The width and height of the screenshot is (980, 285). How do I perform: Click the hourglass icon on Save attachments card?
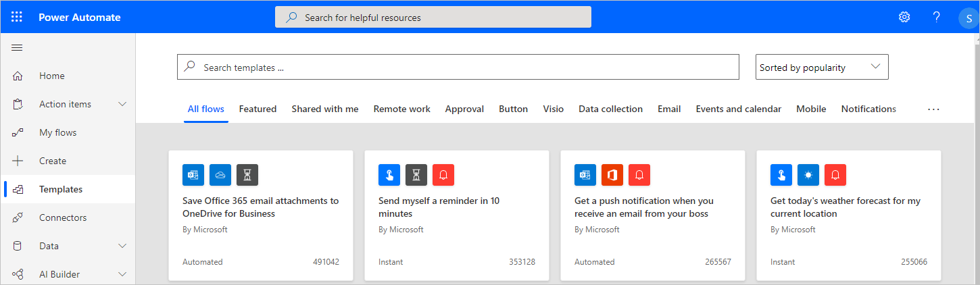point(247,175)
